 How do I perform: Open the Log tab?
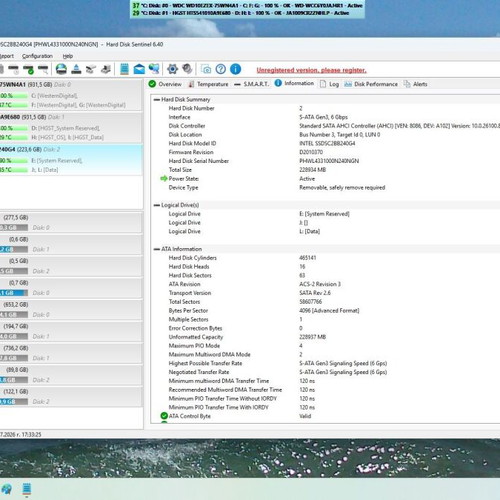pyautogui.click(x=329, y=84)
